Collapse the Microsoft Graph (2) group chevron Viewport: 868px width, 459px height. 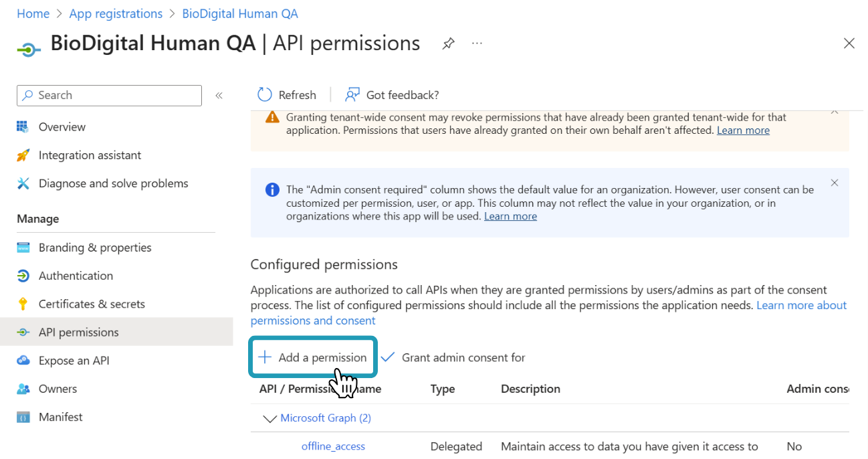tap(269, 418)
